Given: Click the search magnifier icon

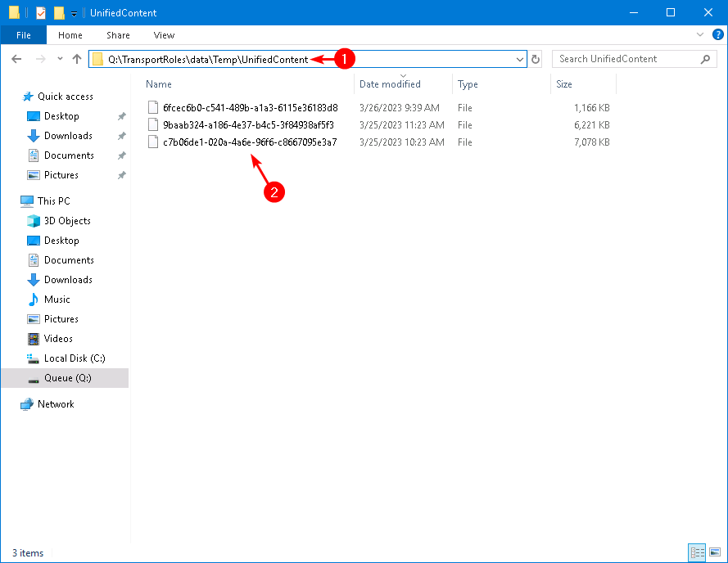Looking at the screenshot, I should pos(705,59).
